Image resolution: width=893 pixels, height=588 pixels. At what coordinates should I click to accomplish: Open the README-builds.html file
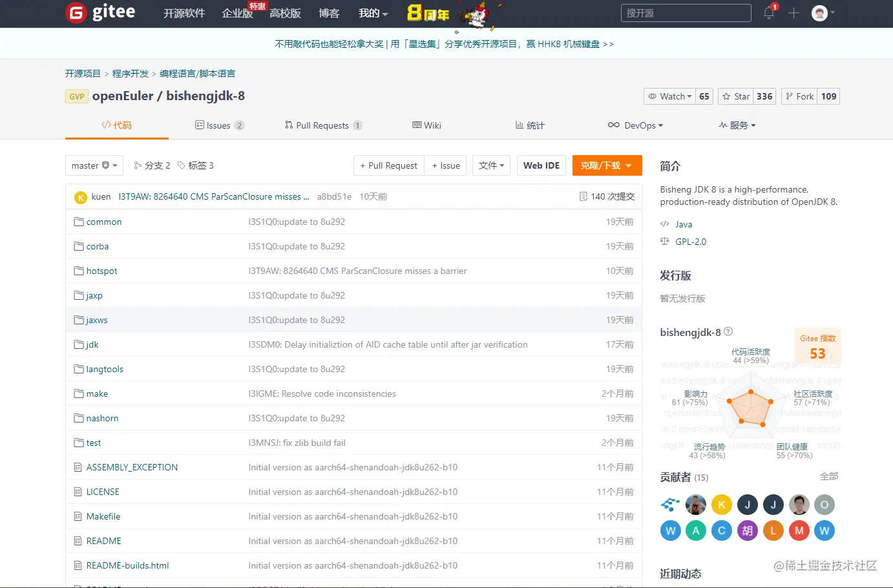click(x=127, y=565)
